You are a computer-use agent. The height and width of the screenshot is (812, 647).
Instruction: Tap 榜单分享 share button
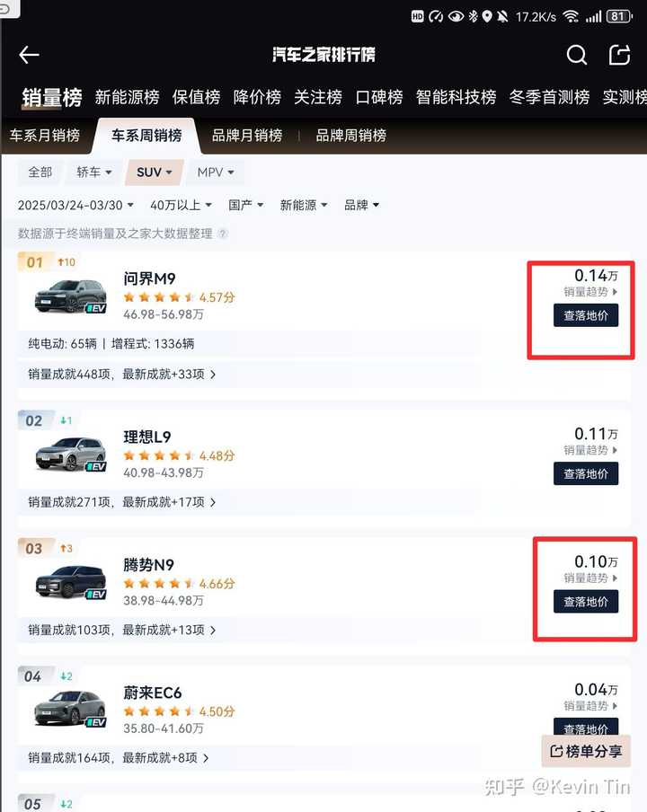pyautogui.click(x=588, y=751)
